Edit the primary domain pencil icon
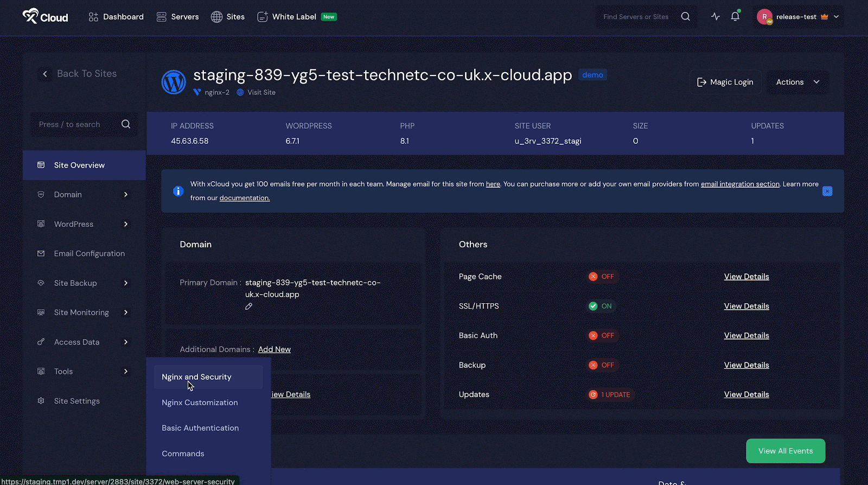Screen dimensions: 868x485 [x=248, y=307]
